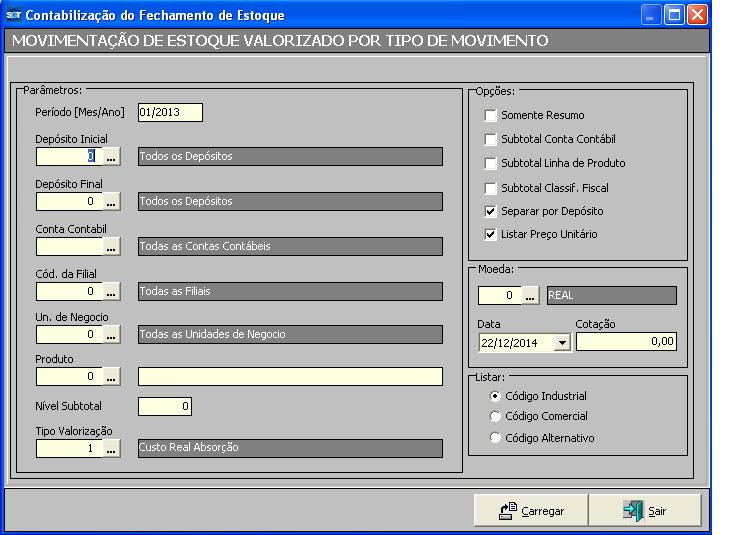Browse Conta Contábil lookup button
This screenshot has height=535, width=756.
pos(111,246)
